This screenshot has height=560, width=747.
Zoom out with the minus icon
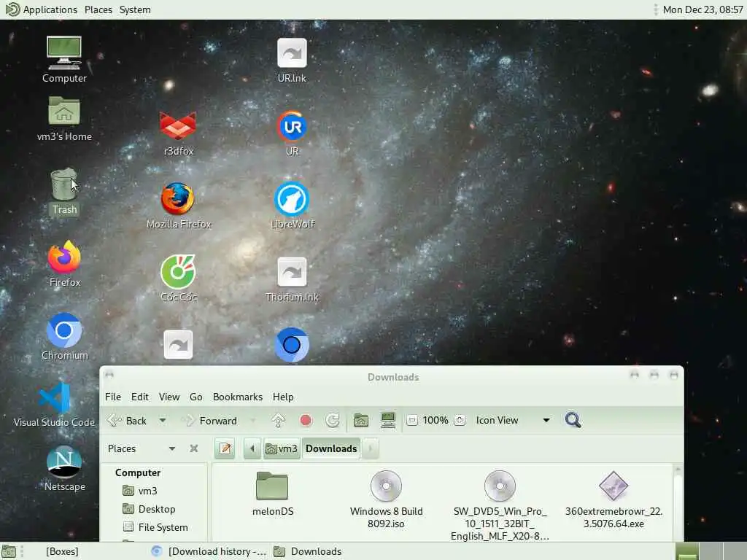coord(412,421)
